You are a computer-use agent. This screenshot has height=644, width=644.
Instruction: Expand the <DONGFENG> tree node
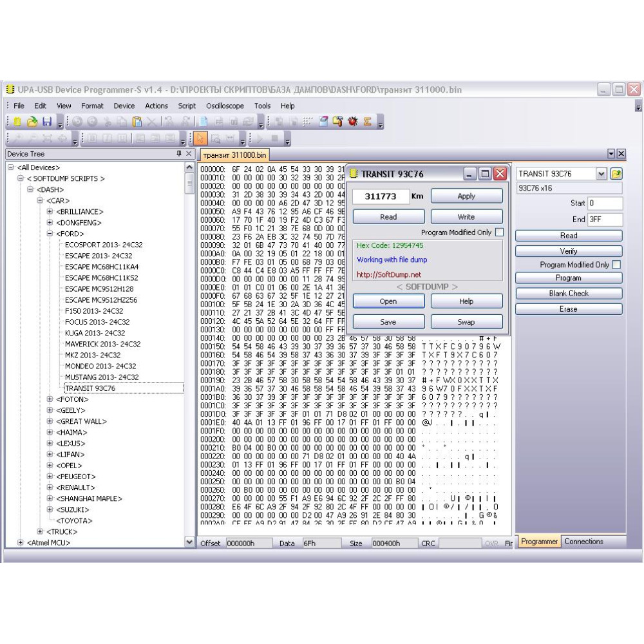tap(50, 223)
